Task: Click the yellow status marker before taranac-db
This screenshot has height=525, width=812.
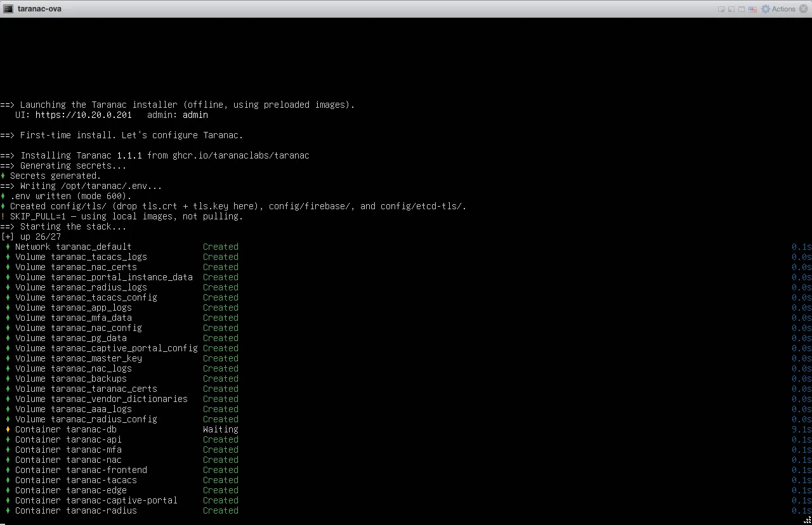Action: [x=8, y=429]
